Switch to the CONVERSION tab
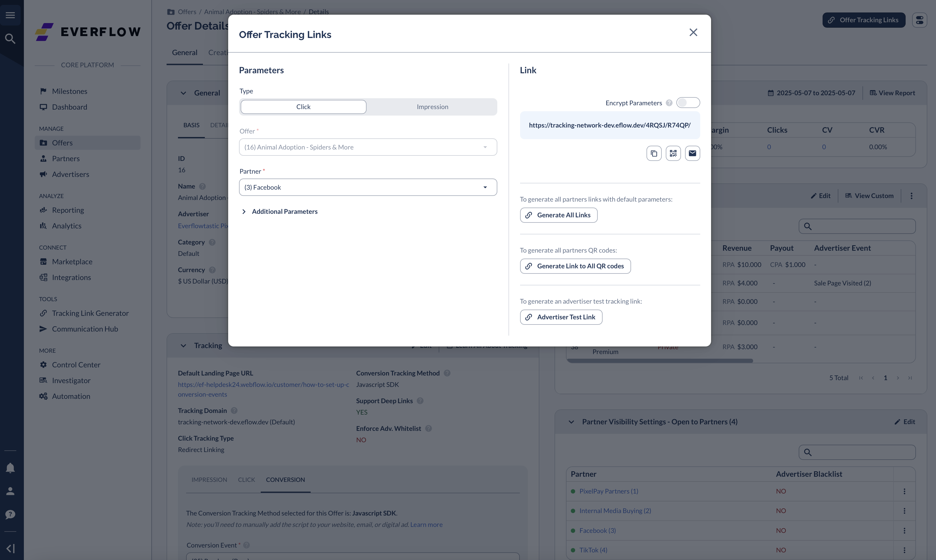Viewport: 936px width, 560px height. [285, 480]
